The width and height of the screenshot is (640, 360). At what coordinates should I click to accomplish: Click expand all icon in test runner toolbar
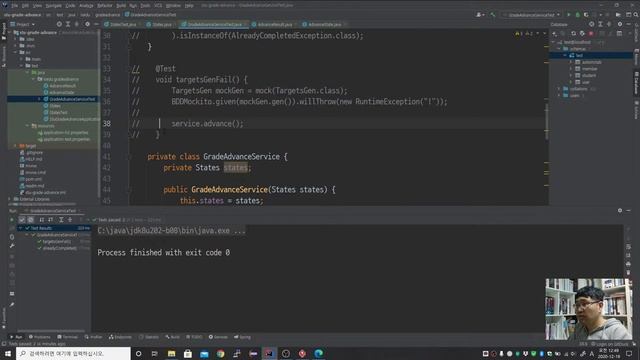tap(61, 220)
